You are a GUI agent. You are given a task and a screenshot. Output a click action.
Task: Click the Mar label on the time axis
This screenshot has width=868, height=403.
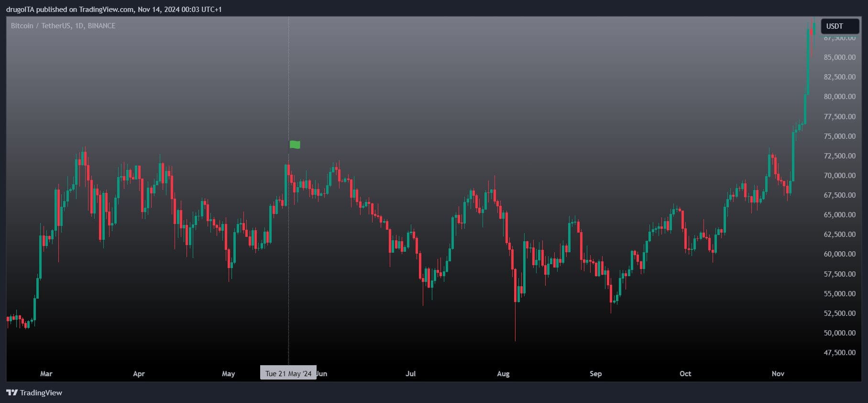click(x=46, y=373)
